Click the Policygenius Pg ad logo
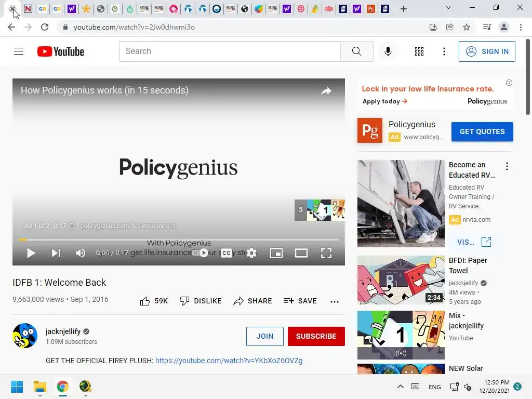The width and height of the screenshot is (532, 399). pyautogui.click(x=369, y=130)
